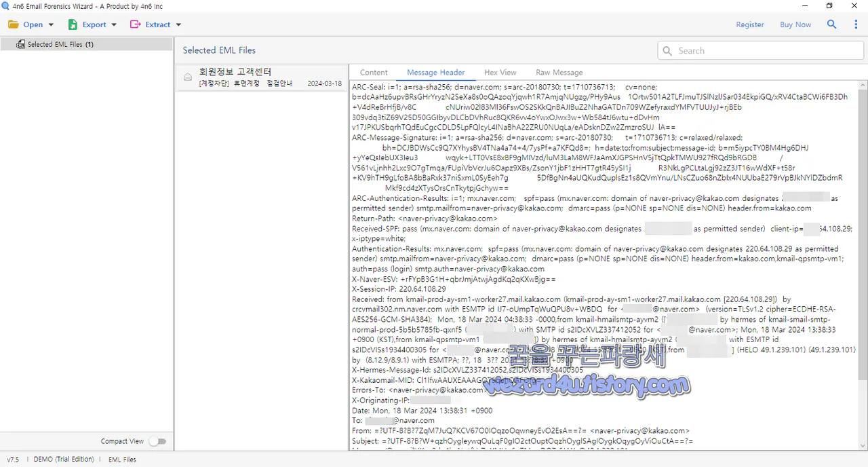868x467 pixels.
Task: Select the email from 회원정보 고객센터
Action: [261, 77]
